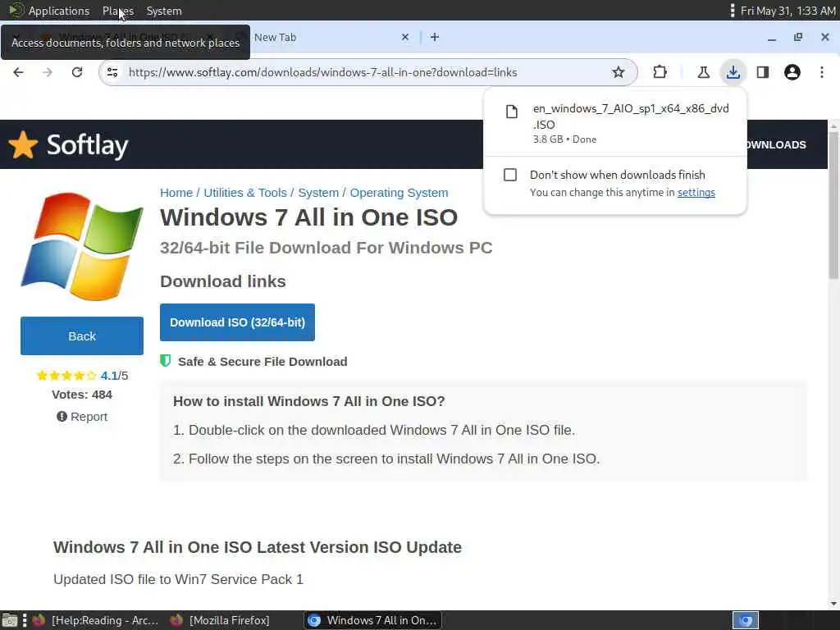Open the Applications menu
Screen dimensions: 840x630
[59, 11]
